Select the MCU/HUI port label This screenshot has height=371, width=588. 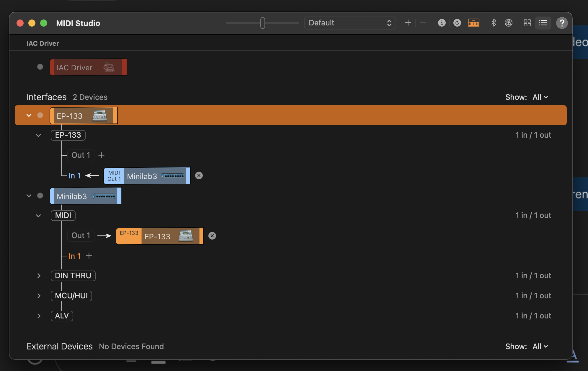[x=71, y=296]
